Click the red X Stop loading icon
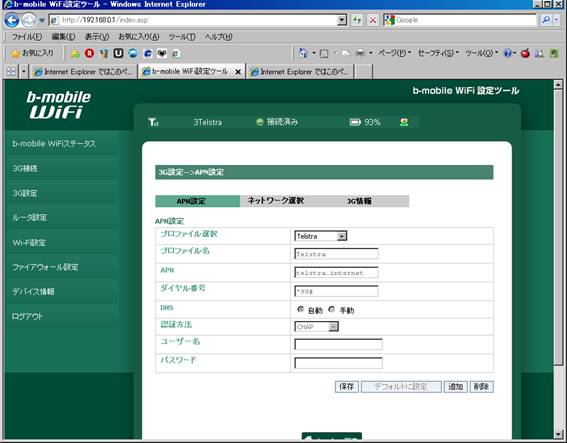 click(x=373, y=20)
